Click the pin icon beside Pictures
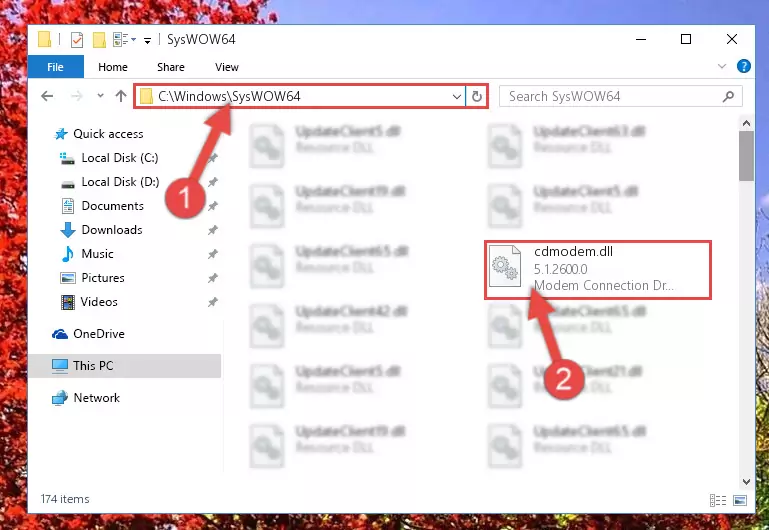Viewport: 769px width, 530px height. tap(212, 278)
